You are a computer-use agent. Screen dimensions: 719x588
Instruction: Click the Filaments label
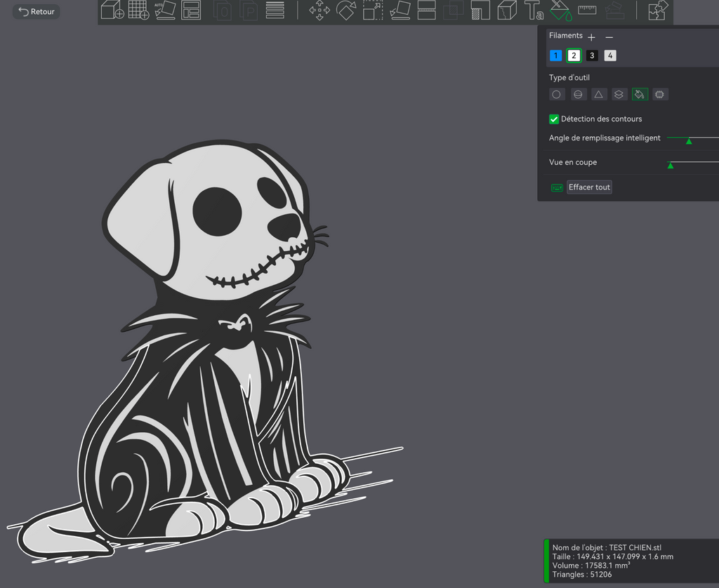[566, 36]
